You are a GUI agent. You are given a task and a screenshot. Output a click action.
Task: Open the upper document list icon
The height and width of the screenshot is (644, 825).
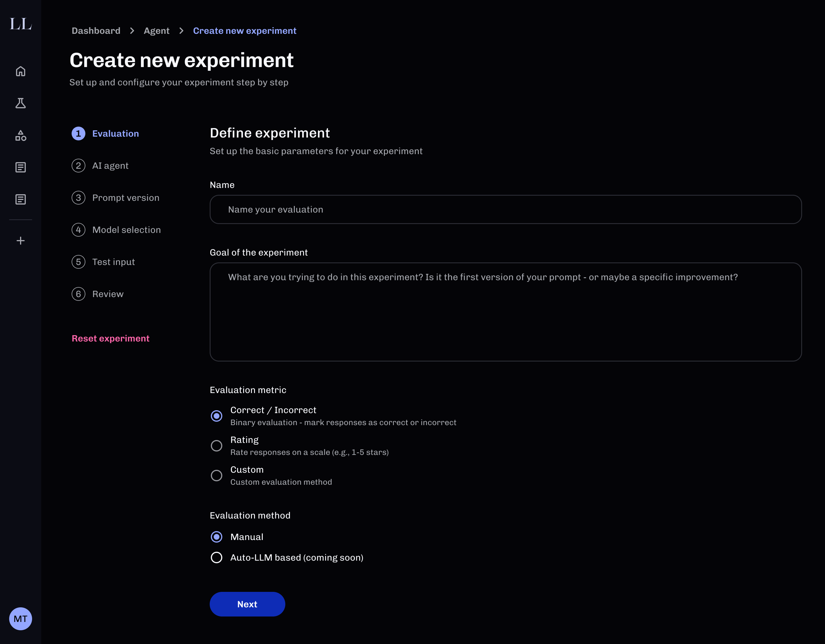(x=20, y=167)
